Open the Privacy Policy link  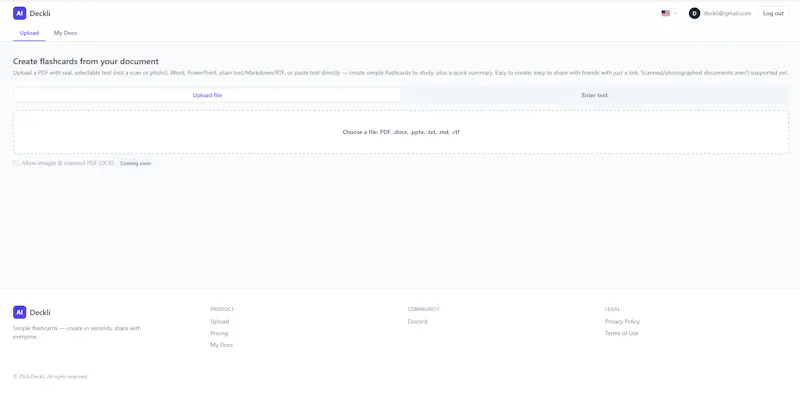point(622,322)
